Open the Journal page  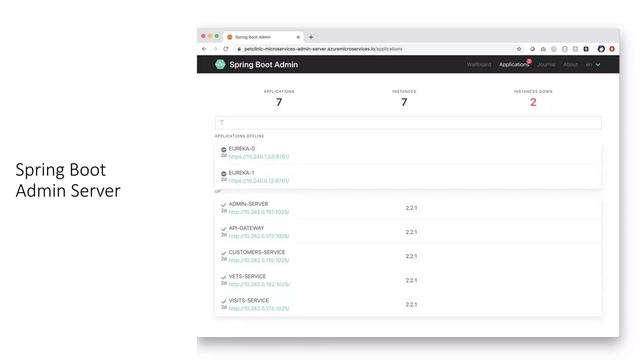coord(546,64)
